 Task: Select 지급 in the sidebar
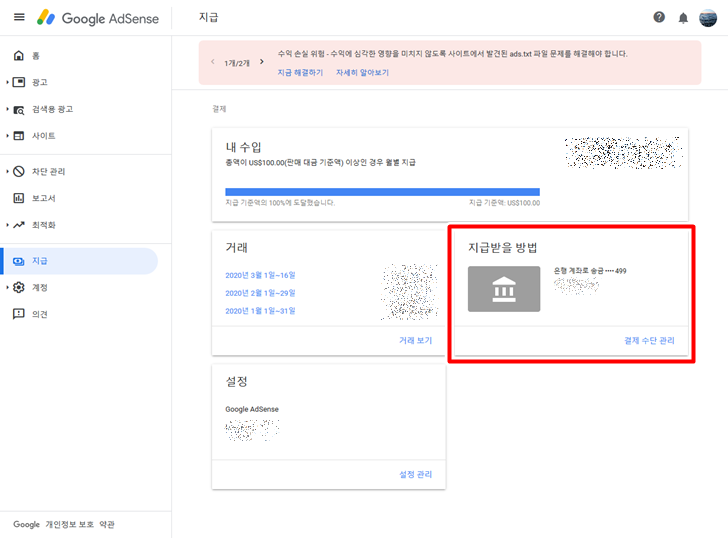(x=40, y=261)
